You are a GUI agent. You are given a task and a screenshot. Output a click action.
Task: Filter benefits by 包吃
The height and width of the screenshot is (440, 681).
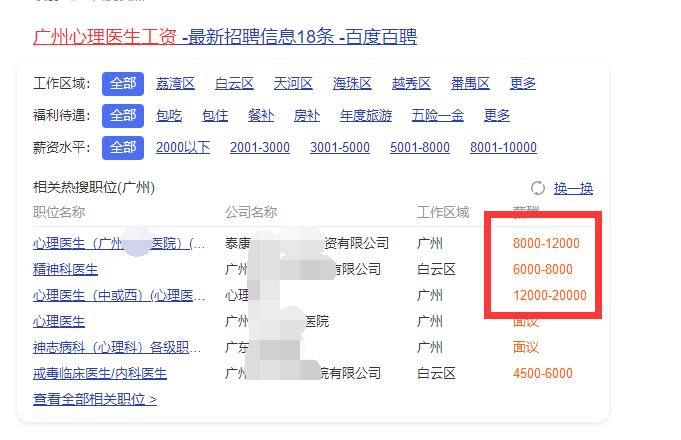(x=169, y=116)
